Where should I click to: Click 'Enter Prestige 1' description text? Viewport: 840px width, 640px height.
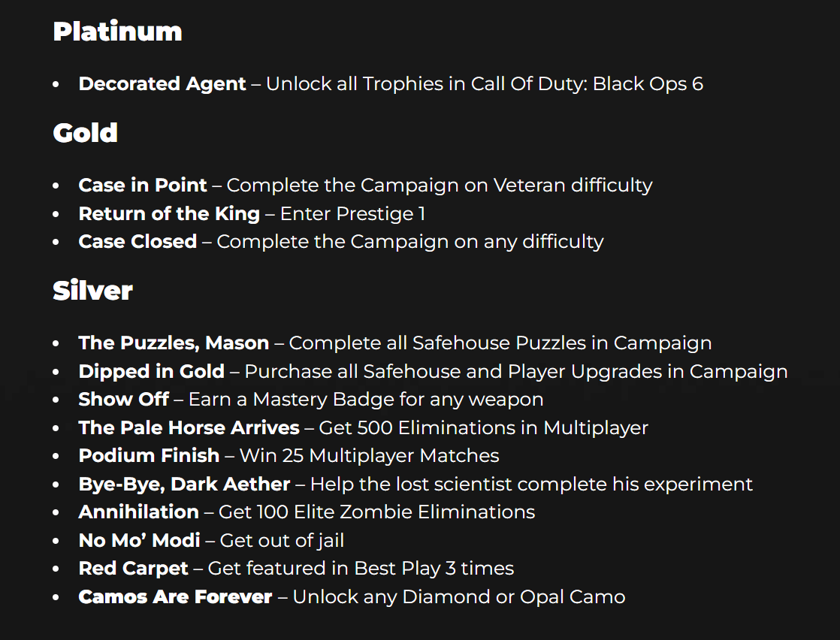coord(353,213)
